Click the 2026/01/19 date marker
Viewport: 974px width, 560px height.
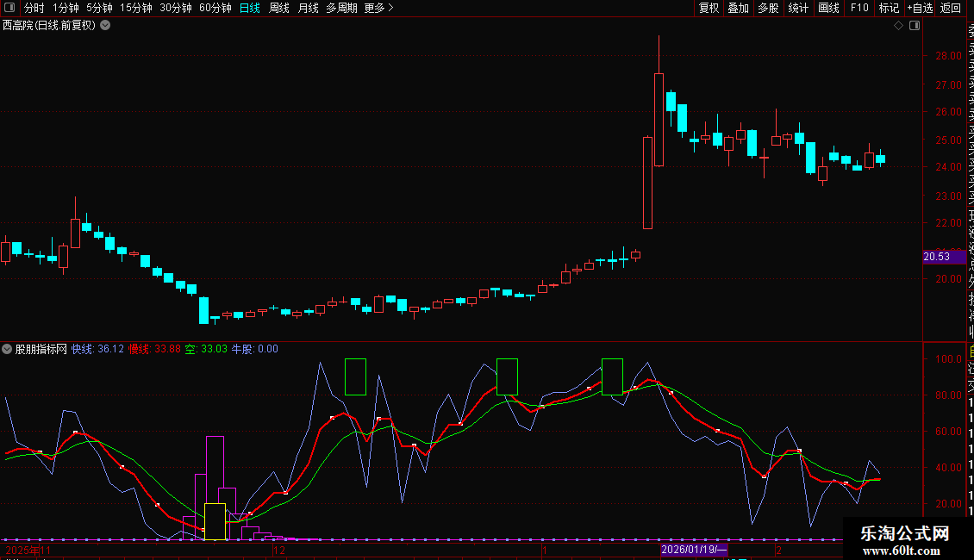tap(693, 550)
